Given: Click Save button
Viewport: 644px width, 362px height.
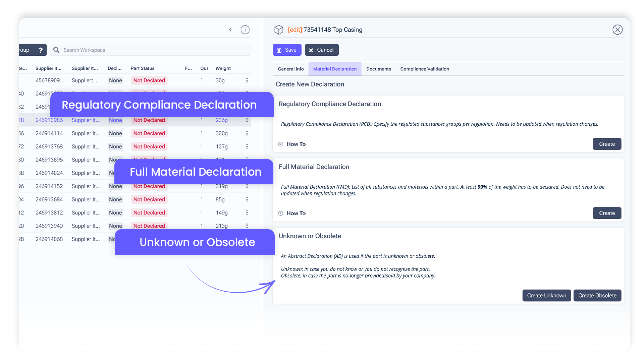Looking at the screenshot, I should pos(287,50).
